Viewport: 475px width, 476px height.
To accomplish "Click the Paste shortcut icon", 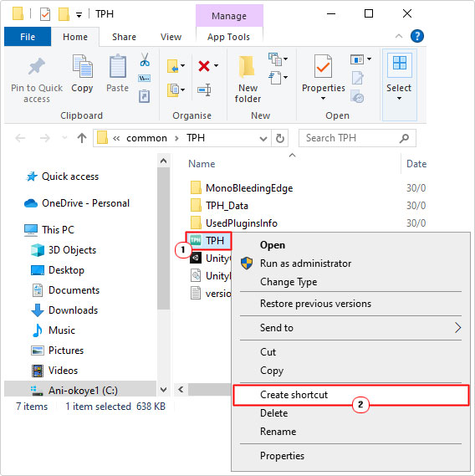I will [x=144, y=96].
